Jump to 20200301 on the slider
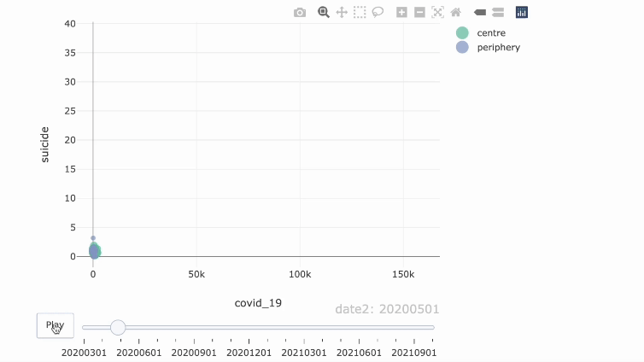 point(84,327)
